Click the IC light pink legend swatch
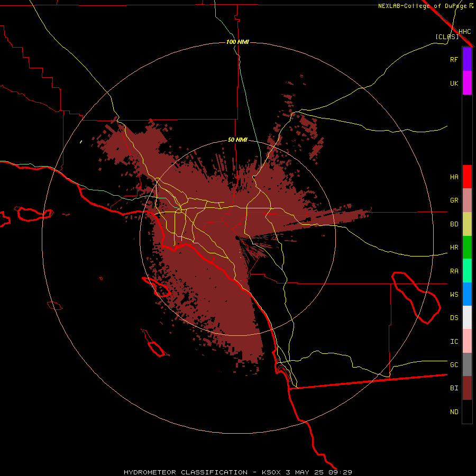Viewport: 476px width, 476px height. (x=467, y=341)
